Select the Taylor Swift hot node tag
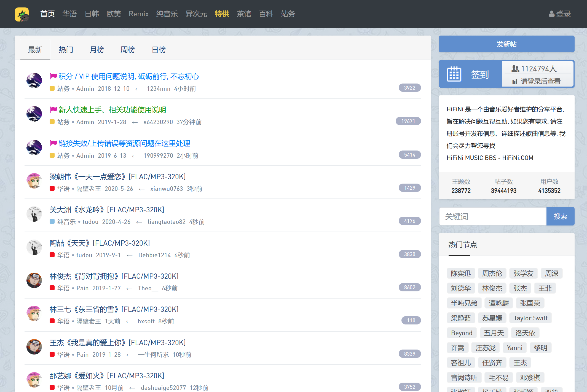Viewport: 587px width, 392px height. coord(530,318)
